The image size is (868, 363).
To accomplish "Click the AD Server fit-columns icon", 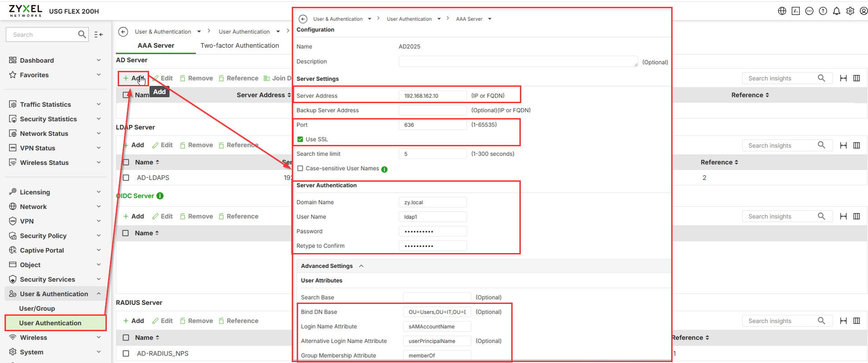I will pos(843,78).
